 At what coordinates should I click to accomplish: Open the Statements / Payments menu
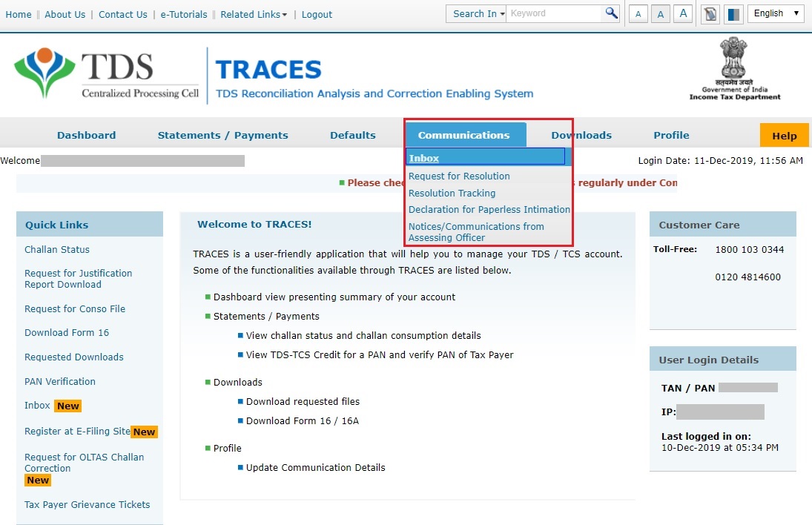click(x=222, y=135)
